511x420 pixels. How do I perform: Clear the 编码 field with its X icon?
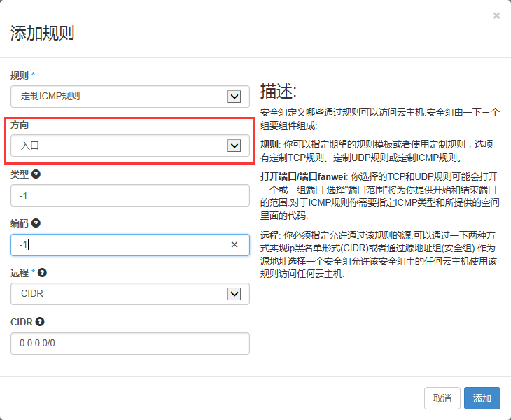[234, 245]
